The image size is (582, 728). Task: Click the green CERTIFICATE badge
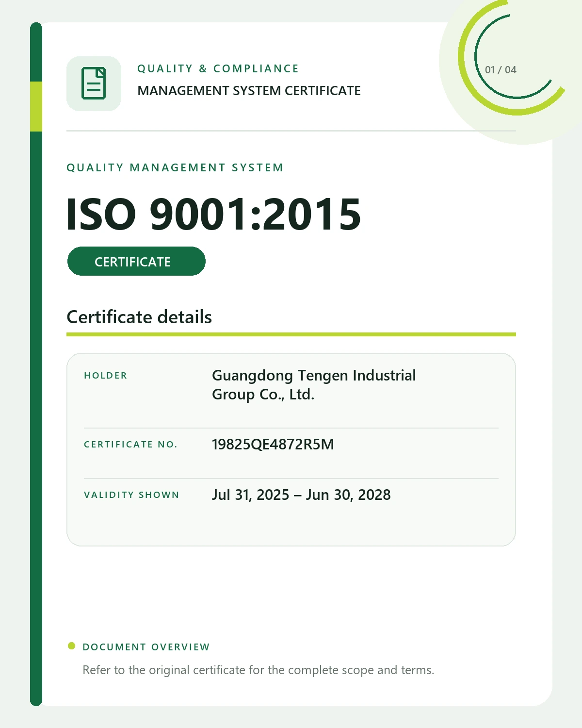136,261
